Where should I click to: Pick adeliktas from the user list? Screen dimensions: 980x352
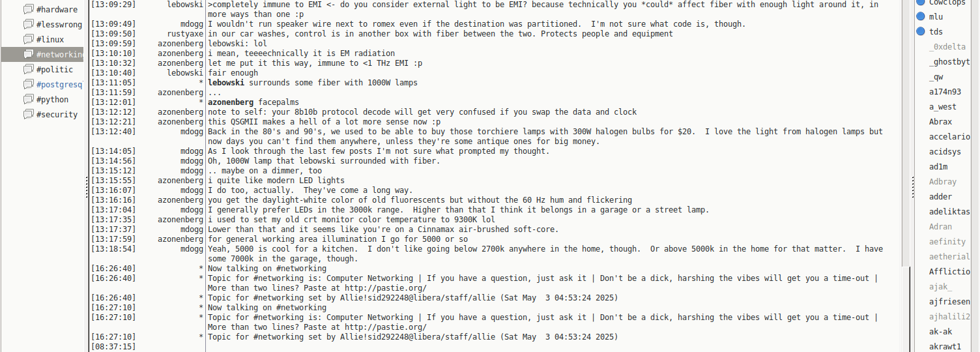pyautogui.click(x=949, y=211)
